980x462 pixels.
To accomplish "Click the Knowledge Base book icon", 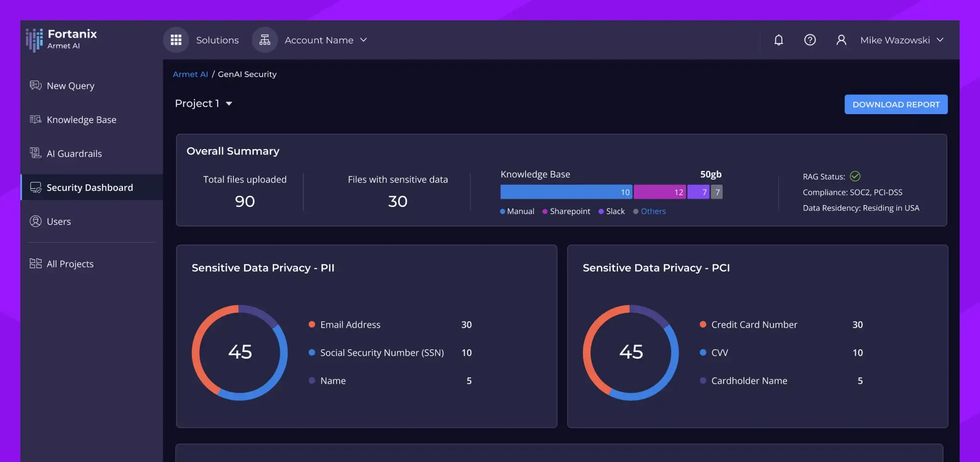I will point(36,120).
